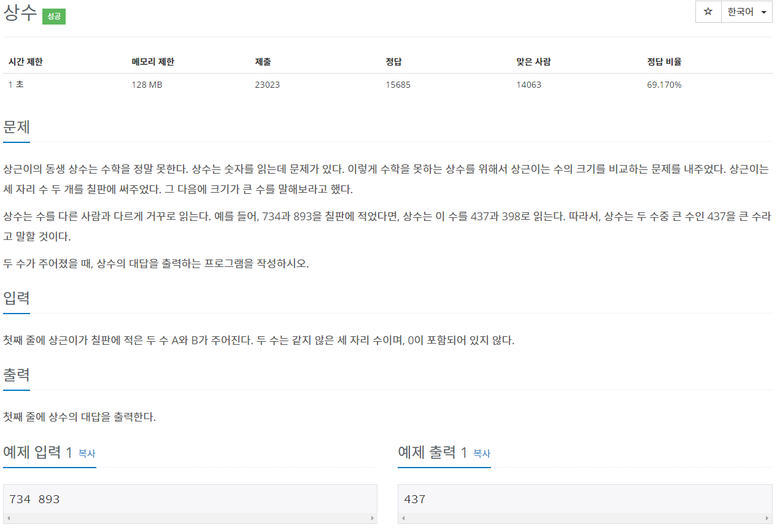
Task: Click the page title 상수
Action: (x=20, y=13)
